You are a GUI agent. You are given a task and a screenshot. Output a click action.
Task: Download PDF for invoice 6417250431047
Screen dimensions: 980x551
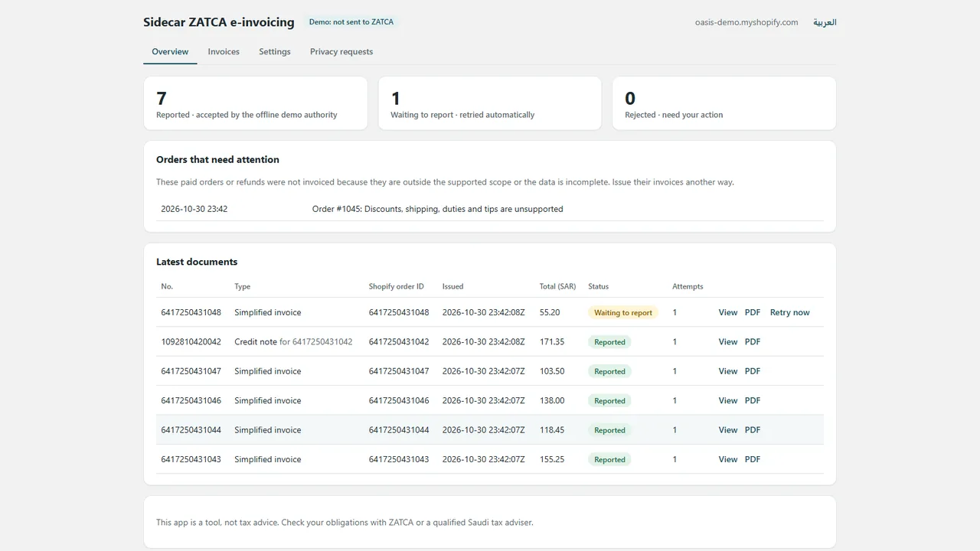(x=753, y=371)
